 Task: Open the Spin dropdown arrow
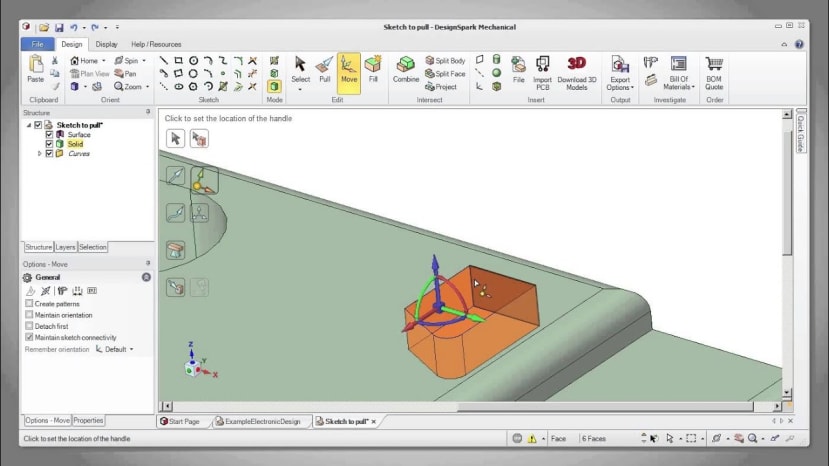pos(144,61)
